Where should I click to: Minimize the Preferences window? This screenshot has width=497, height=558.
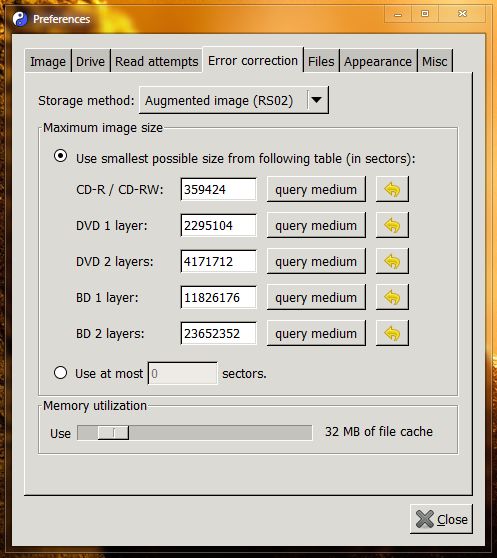click(398, 14)
